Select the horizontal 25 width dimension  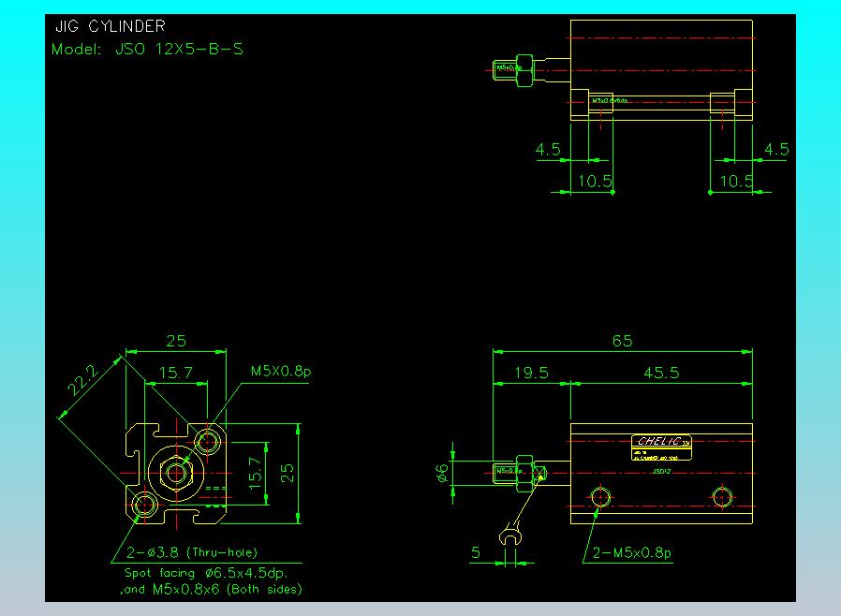click(176, 341)
